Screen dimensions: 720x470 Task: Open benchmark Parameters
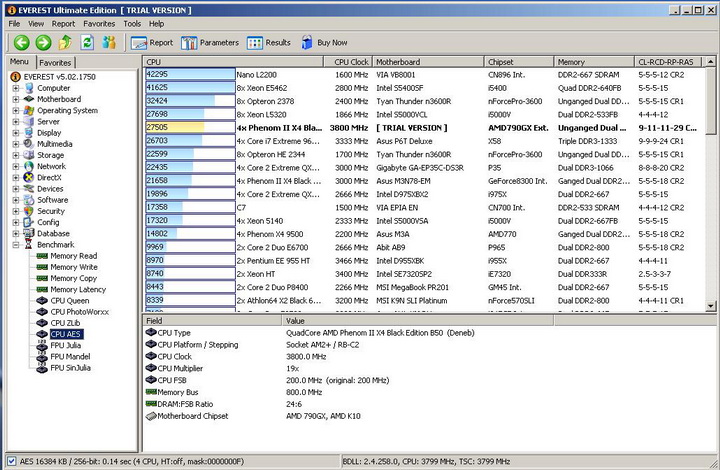pyautogui.click(x=210, y=43)
